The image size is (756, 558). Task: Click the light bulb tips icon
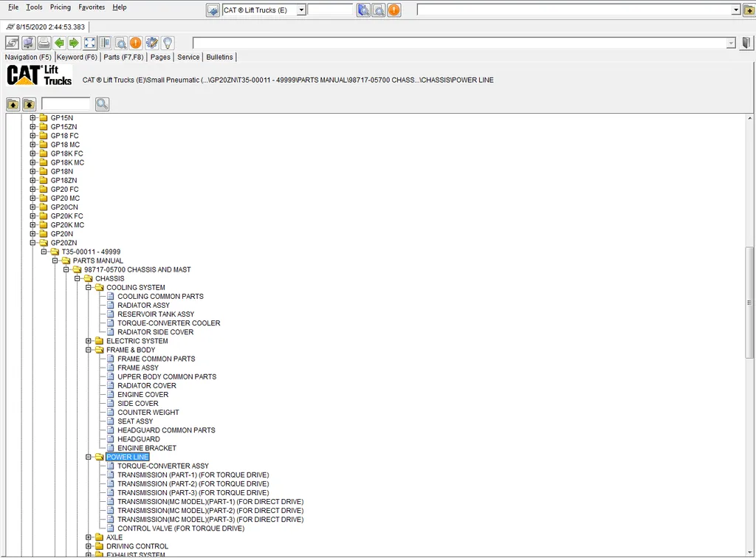click(x=168, y=43)
